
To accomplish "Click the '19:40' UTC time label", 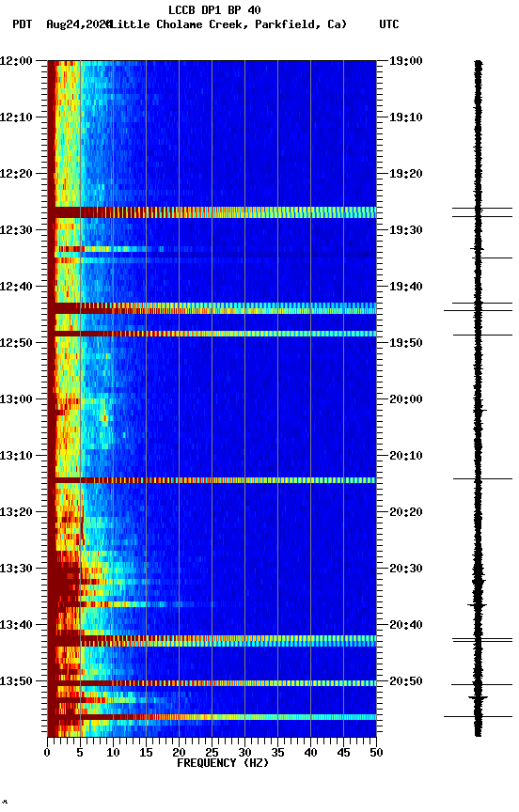I will click(x=406, y=287).
